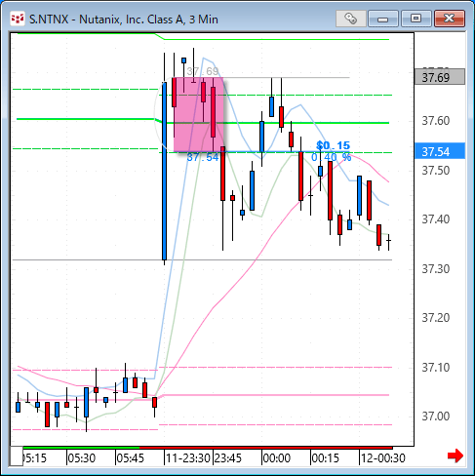Maximize the NTNX chart window
This screenshot has width=475, height=476.
416,19
